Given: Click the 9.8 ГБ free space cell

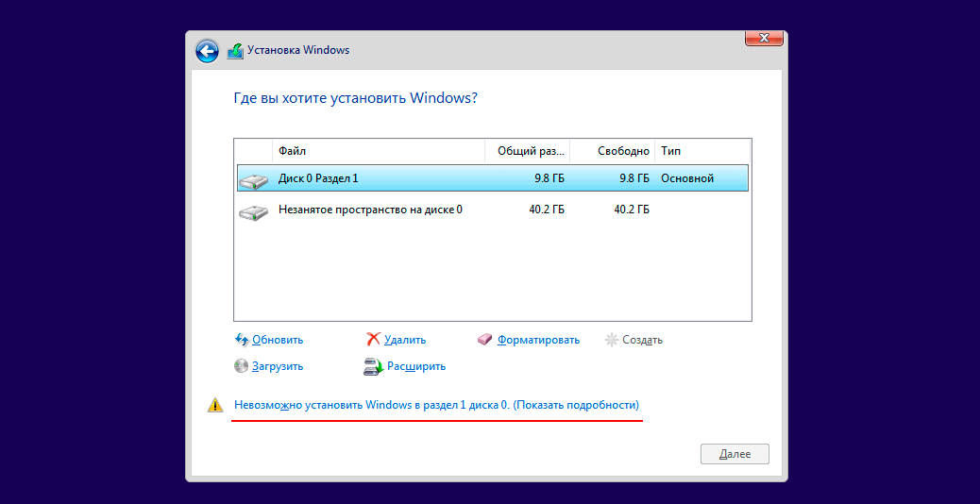Looking at the screenshot, I should 634,178.
